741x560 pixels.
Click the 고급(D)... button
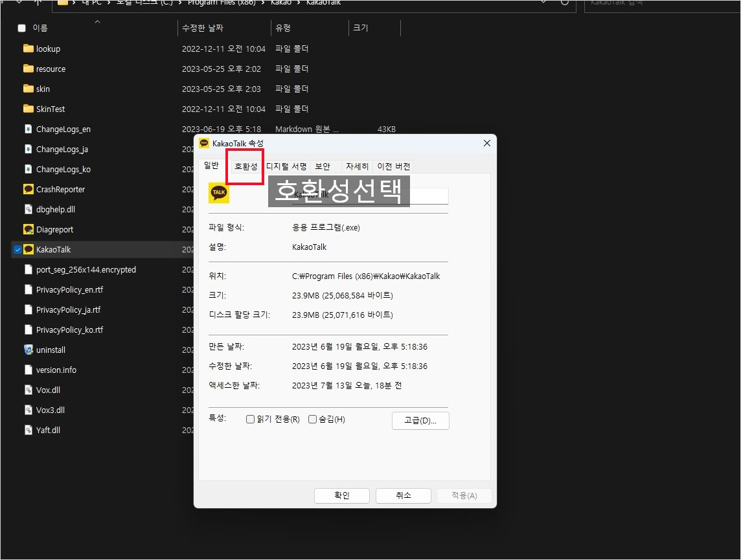pos(420,421)
